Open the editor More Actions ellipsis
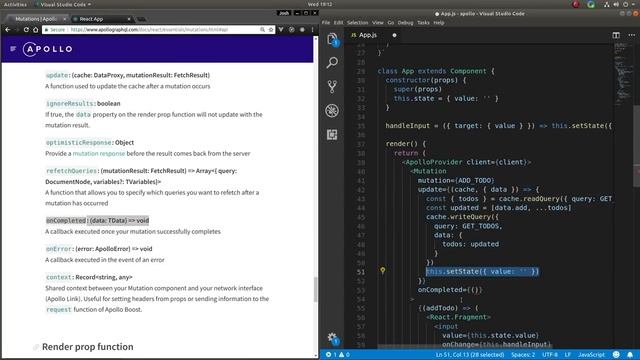The width and height of the screenshot is (640, 360). (631, 35)
